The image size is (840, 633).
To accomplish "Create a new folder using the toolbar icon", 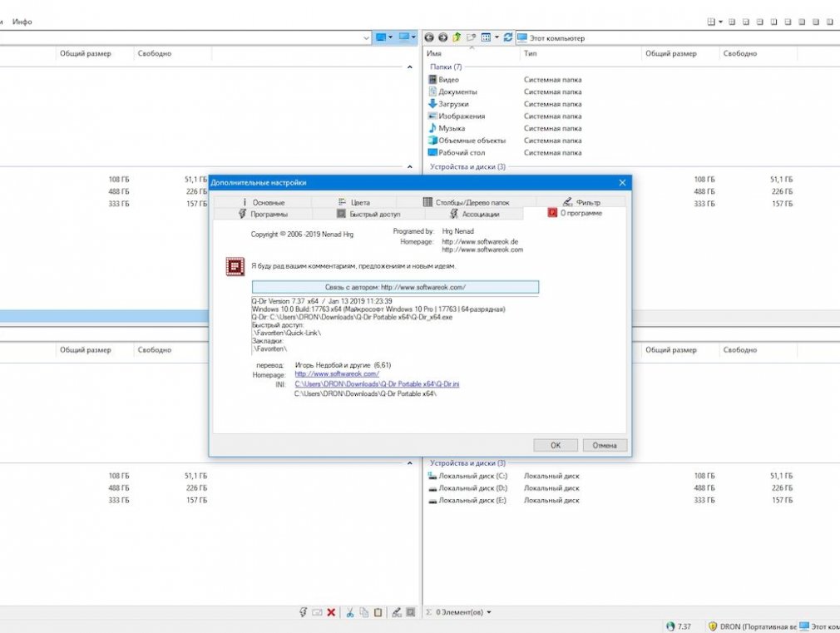I will [471, 37].
